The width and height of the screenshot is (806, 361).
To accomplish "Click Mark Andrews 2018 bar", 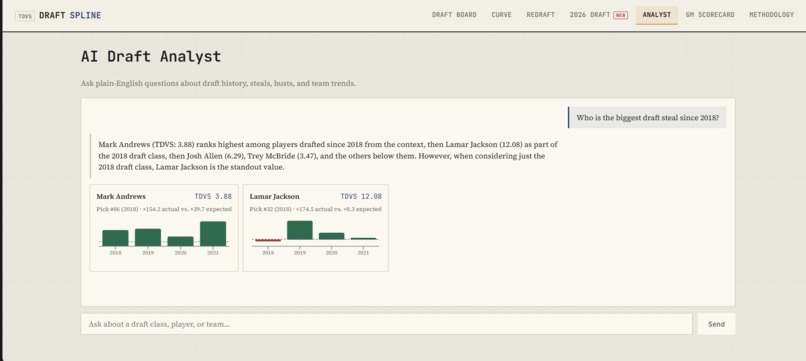I will point(115,238).
